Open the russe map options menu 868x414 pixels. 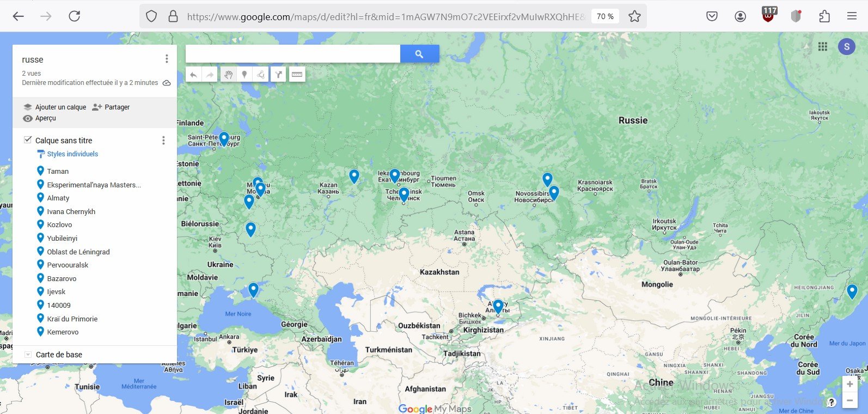pyautogui.click(x=167, y=59)
